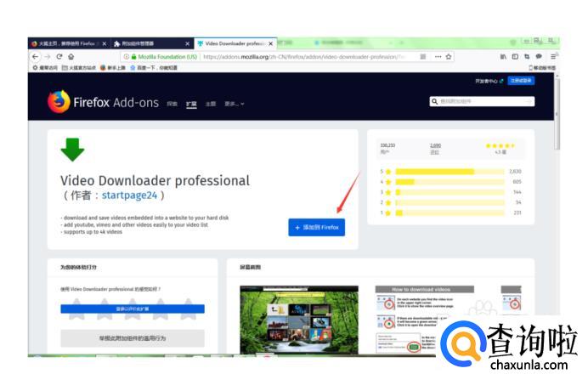Click the green download arrow add-on icon

tap(72, 150)
